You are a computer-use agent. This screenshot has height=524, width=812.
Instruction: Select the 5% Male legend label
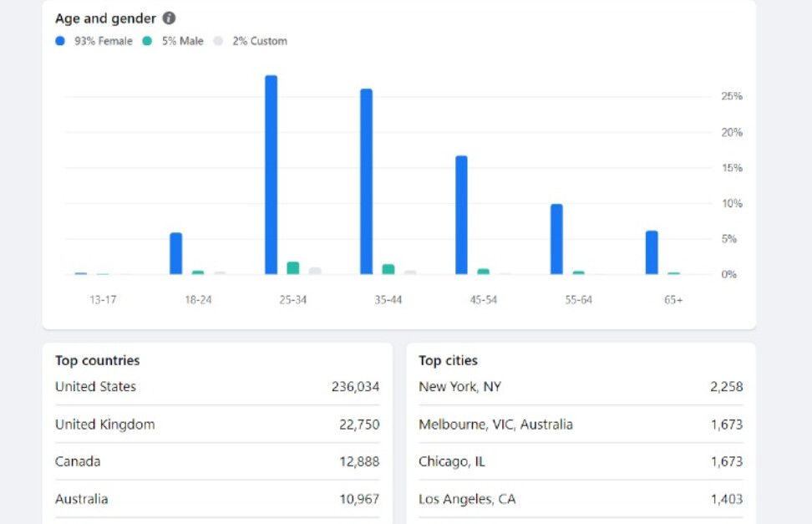pos(182,41)
